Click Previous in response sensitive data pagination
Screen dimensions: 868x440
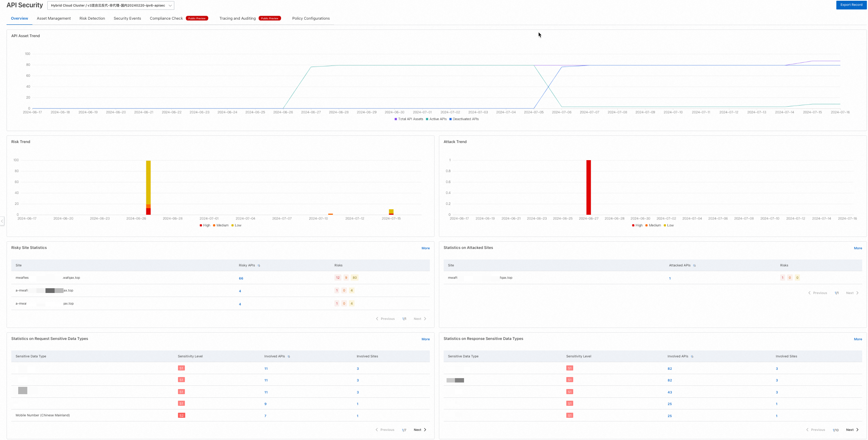coord(815,430)
